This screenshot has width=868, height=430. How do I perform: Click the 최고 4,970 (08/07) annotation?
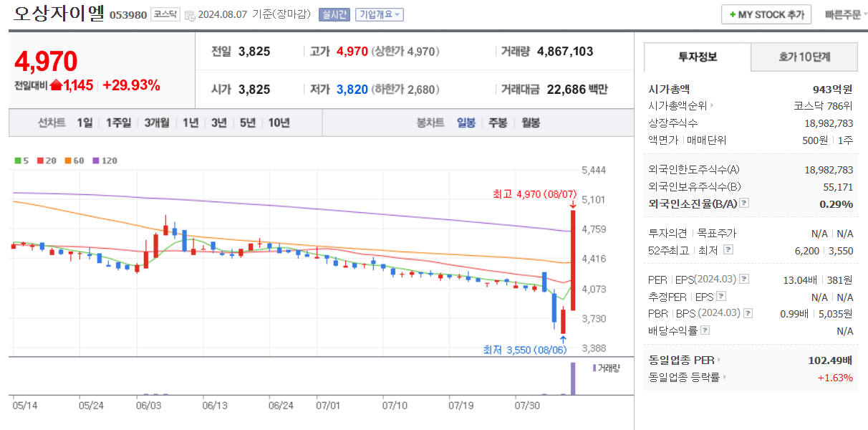point(536,193)
